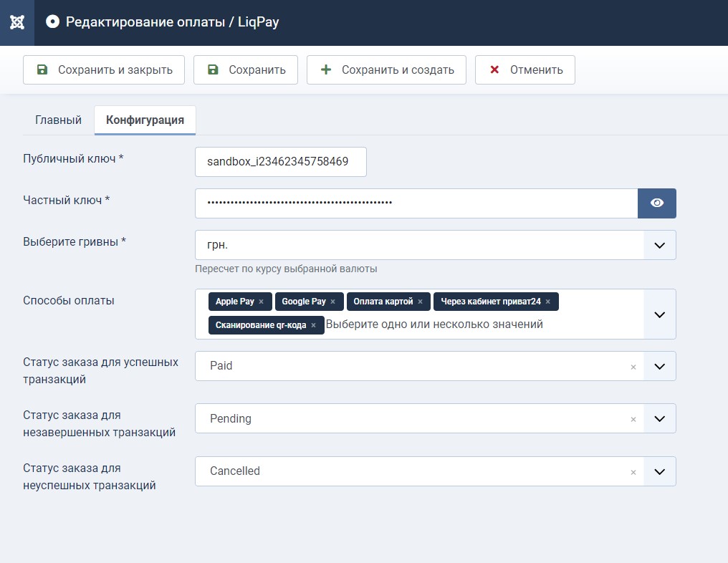
Task: Open the currency грн. dropdown
Action: 659,245
